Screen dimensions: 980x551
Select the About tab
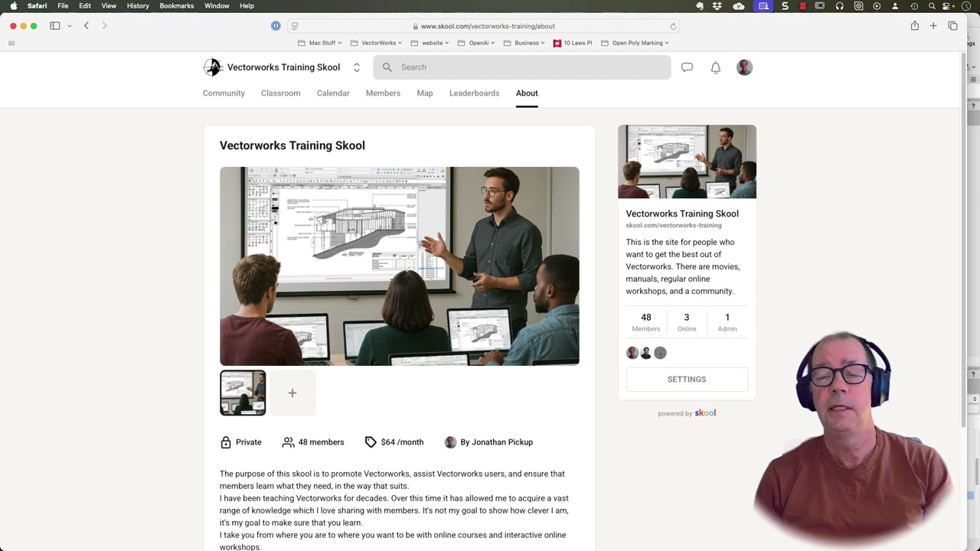pyautogui.click(x=527, y=93)
